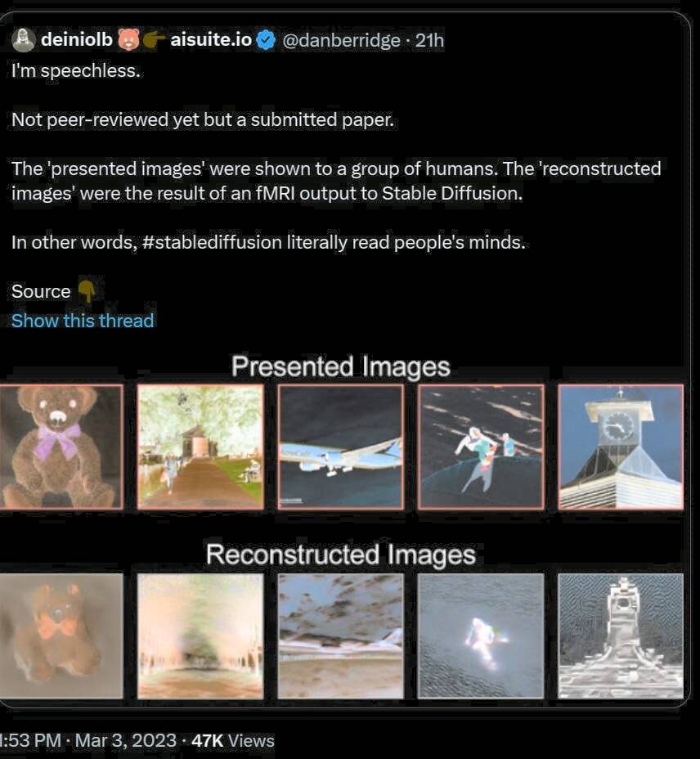This screenshot has width=700, height=759.
Task: Click the bear emoji in display name
Action: tap(128, 40)
